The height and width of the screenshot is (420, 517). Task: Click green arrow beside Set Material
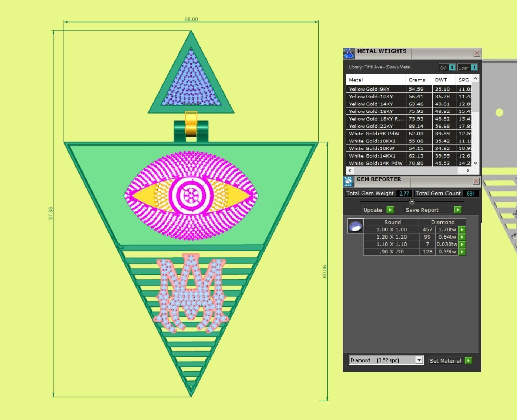click(x=469, y=360)
